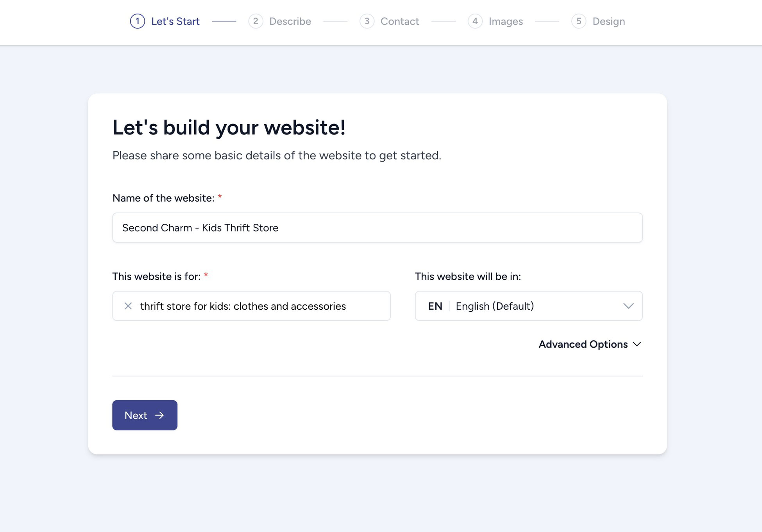Open the Contact step
The width and height of the screenshot is (762, 532).
399,21
